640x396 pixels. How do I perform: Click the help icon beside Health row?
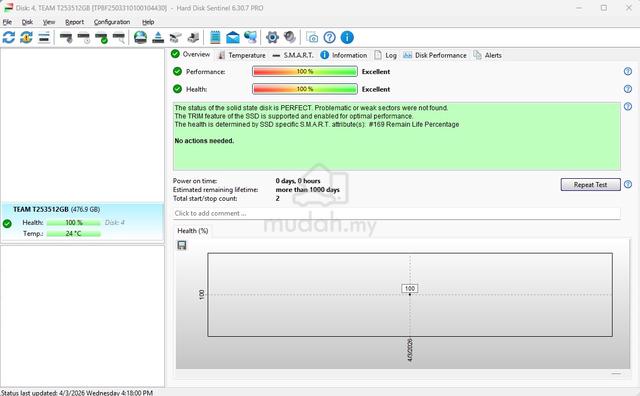point(628,89)
